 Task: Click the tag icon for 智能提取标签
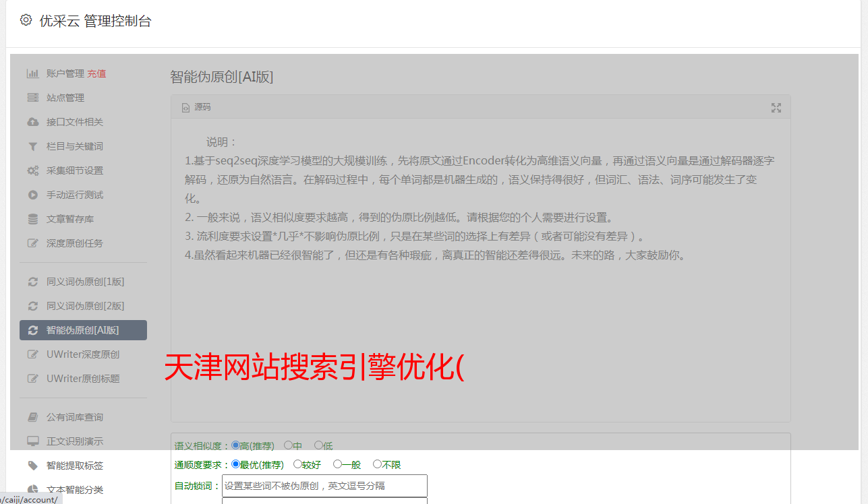[32, 466]
